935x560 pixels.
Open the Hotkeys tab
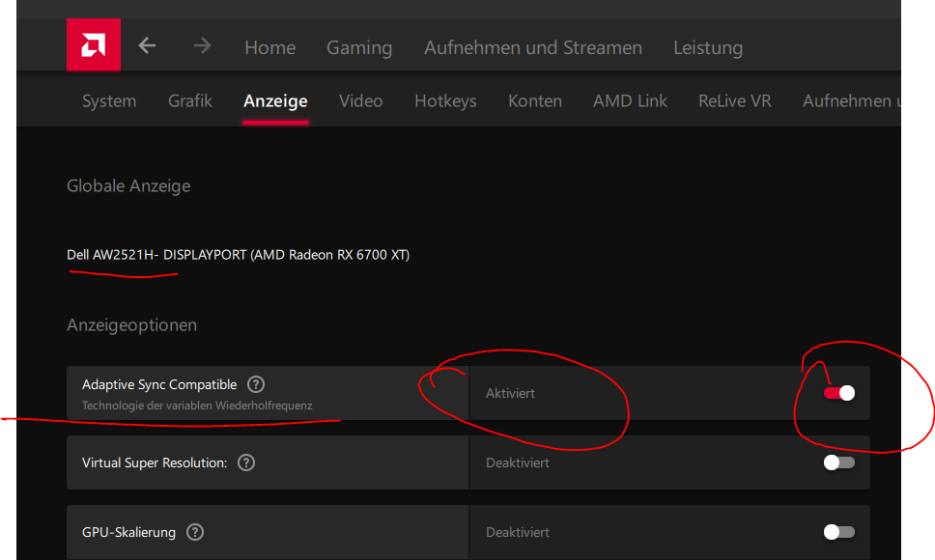pos(445,100)
